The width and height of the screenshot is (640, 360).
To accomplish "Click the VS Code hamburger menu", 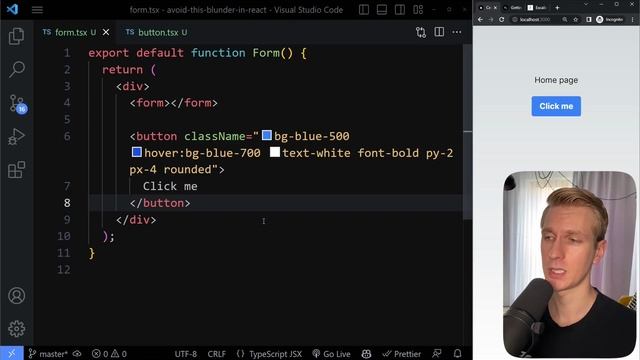I will pyautogui.click(x=37, y=9).
